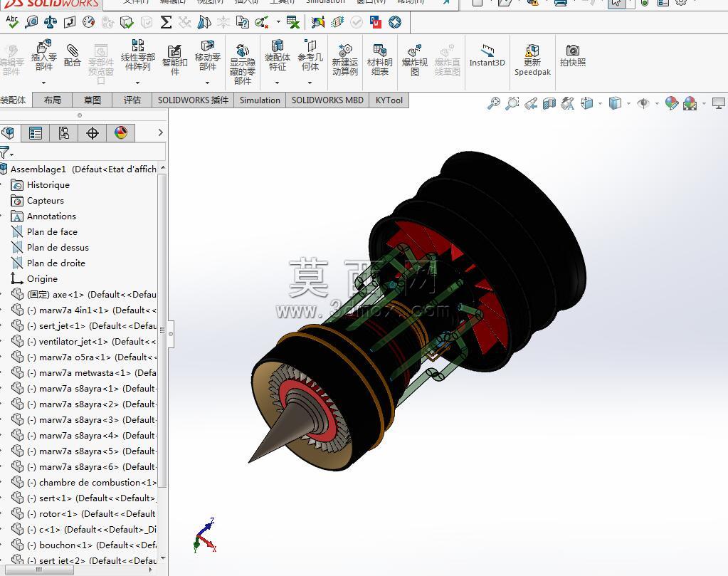The image size is (728, 576).
Task: Open Mass Properties balance scale icon
Action: (x=50, y=22)
